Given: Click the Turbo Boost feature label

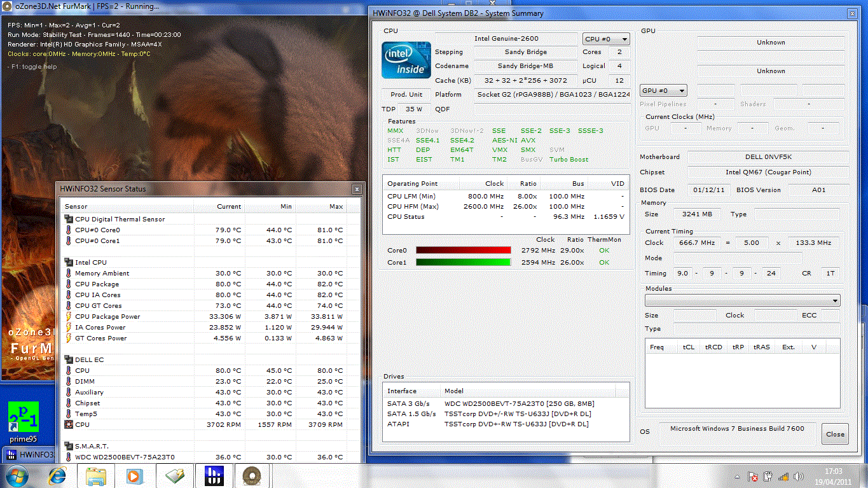Looking at the screenshot, I should 569,160.
